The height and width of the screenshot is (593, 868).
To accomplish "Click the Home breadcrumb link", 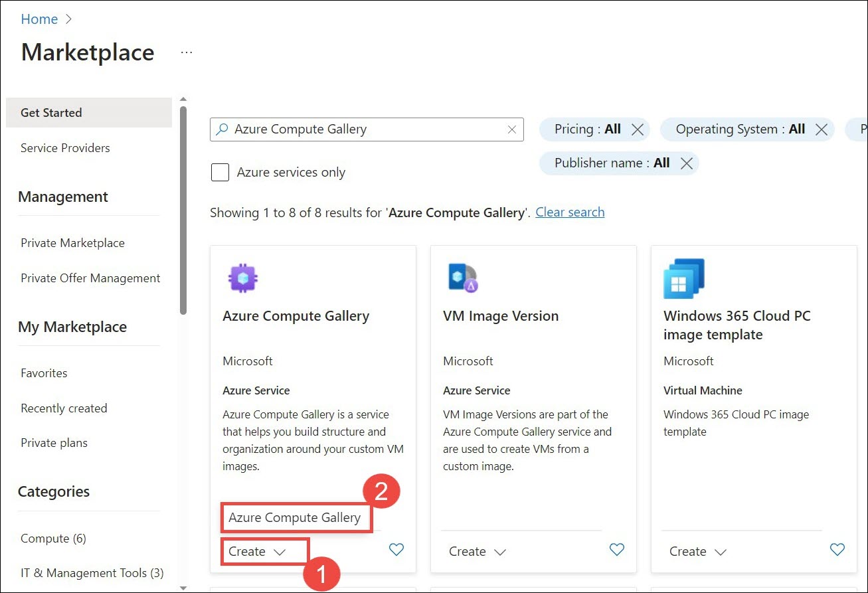I will click(39, 19).
